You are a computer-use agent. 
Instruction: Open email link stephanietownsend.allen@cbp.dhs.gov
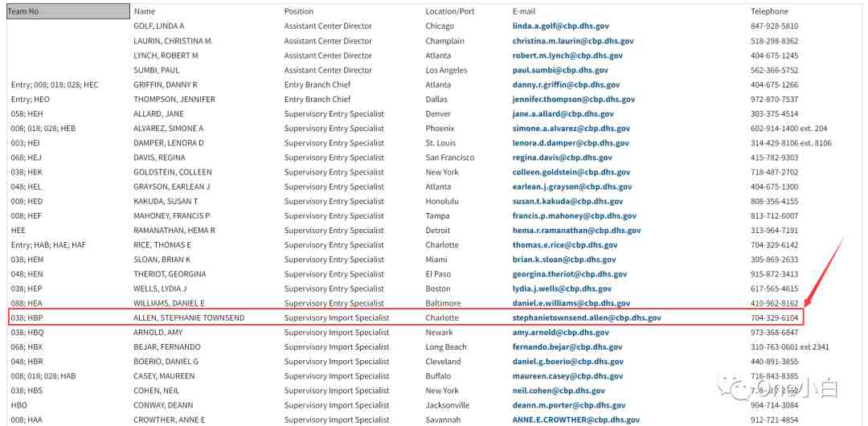pos(587,318)
